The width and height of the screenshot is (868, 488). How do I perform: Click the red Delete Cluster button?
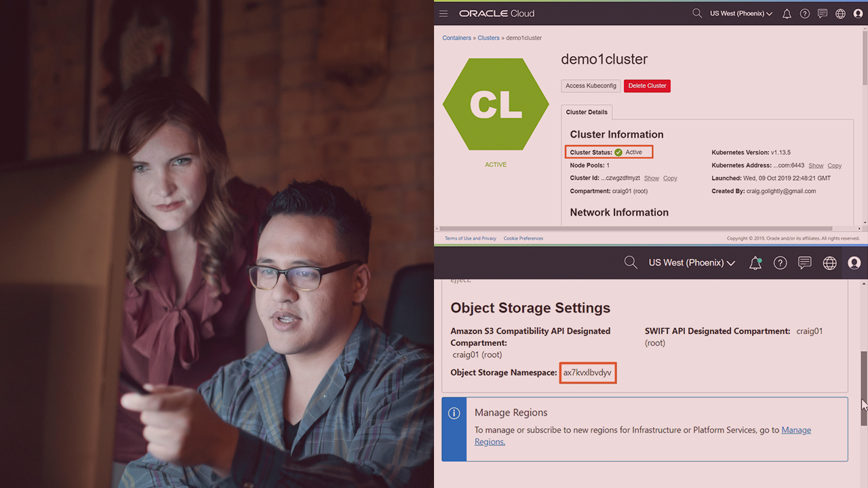(647, 86)
